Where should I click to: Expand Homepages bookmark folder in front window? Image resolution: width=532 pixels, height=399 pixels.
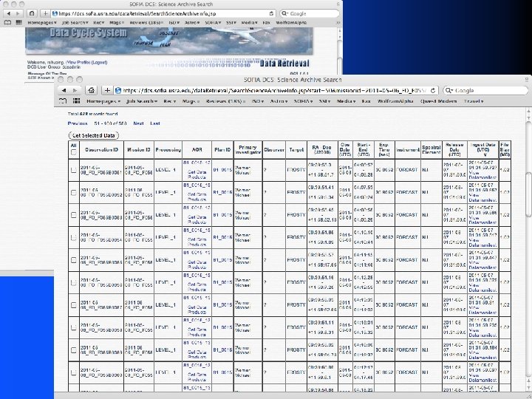(103, 101)
